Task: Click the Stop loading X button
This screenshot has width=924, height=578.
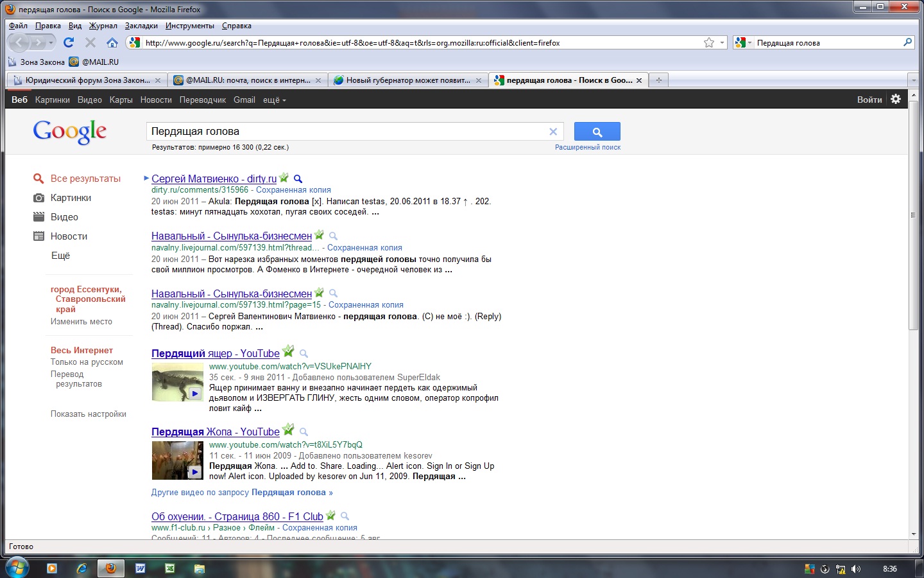Action: click(90, 42)
